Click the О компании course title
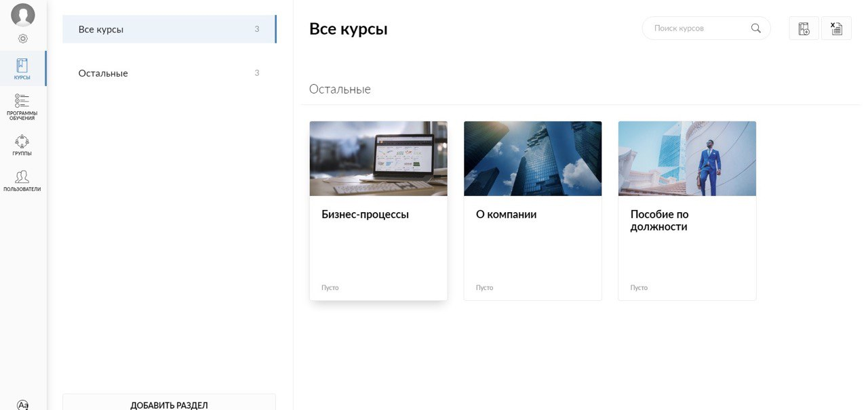Viewport: 868px width, 410px height. point(506,214)
